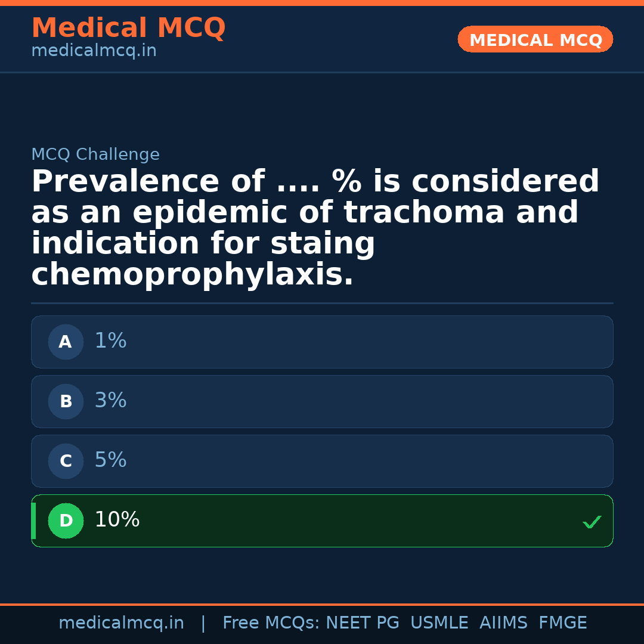This screenshot has height=644, width=644.
Task: Click the Free MCQs label in footer
Action: (271, 623)
